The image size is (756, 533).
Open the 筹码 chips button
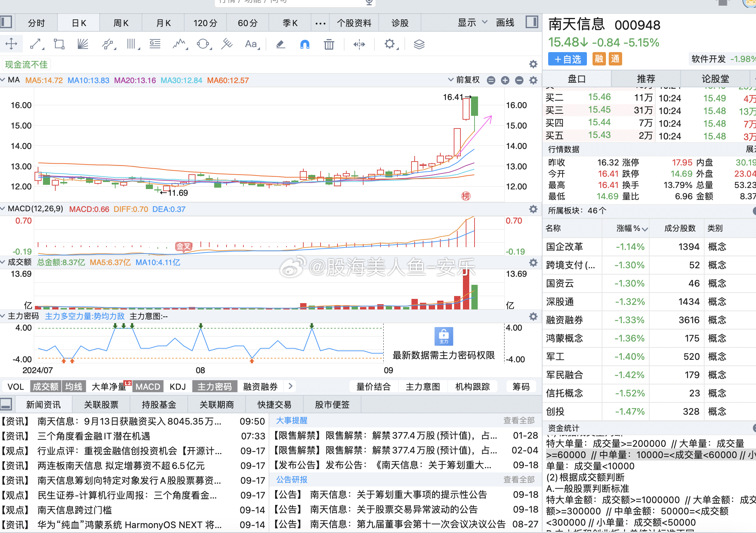pyautogui.click(x=521, y=387)
